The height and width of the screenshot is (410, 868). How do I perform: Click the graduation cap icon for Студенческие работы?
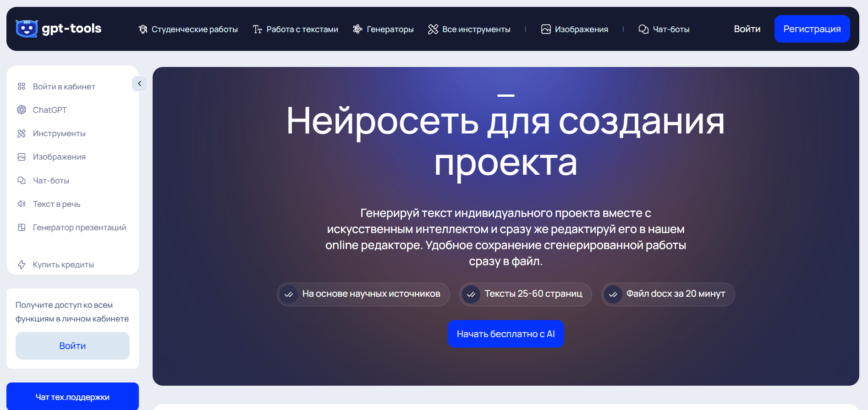coord(143,29)
